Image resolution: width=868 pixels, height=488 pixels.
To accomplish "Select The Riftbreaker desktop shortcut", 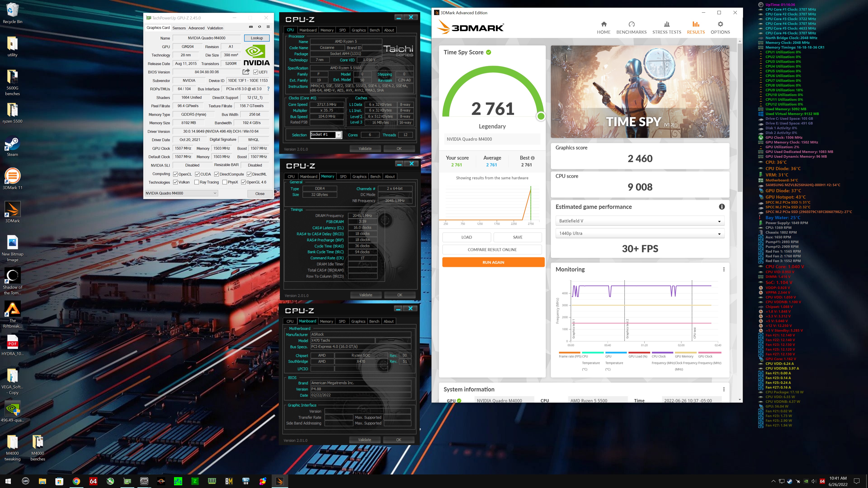I will 12,314.
